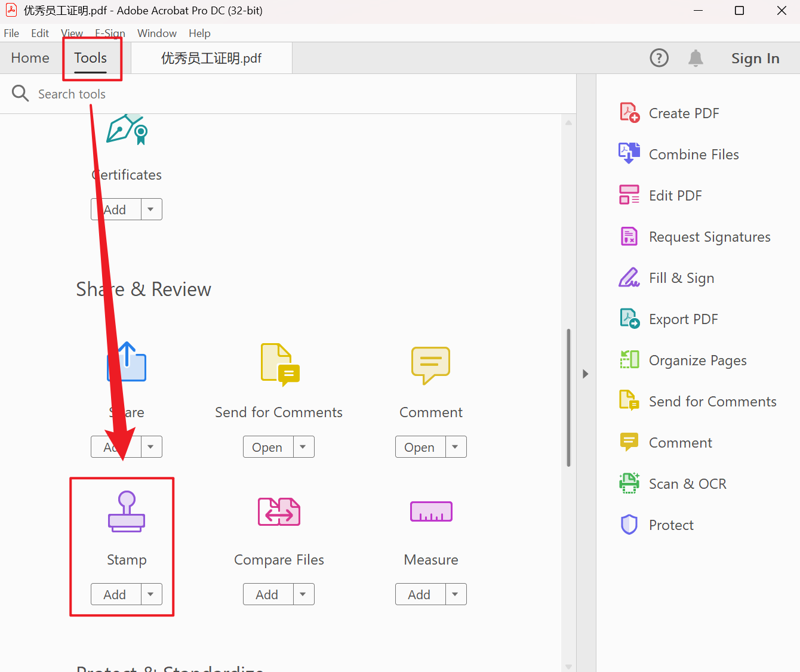Click the Protect sidebar label
Screen dimensions: 800x672
tap(671, 525)
